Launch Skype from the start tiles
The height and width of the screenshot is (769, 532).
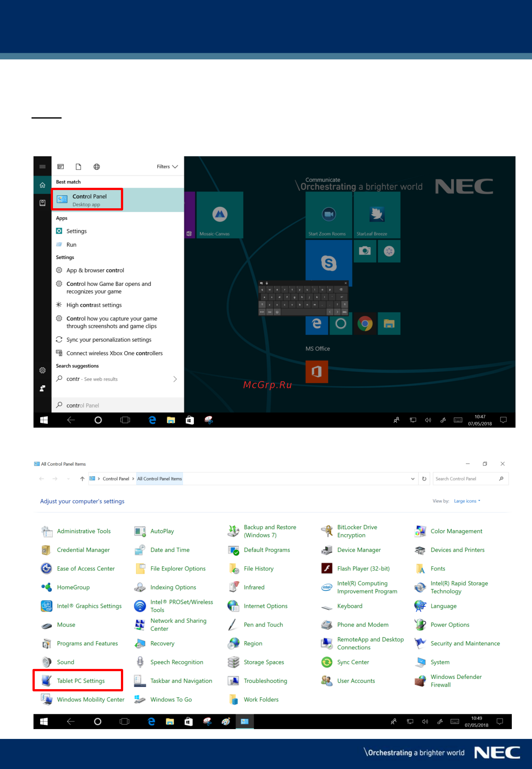pyautogui.click(x=329, y=263)
